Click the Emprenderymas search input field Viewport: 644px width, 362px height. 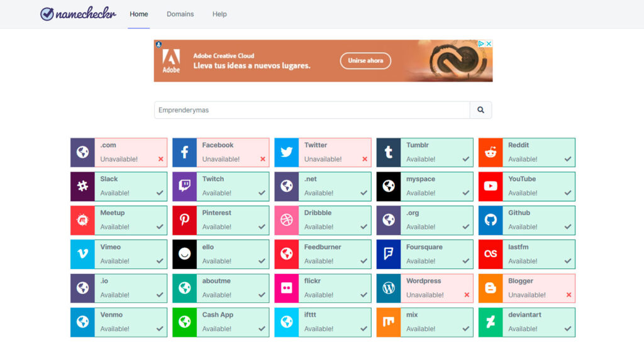coord(311,110)
